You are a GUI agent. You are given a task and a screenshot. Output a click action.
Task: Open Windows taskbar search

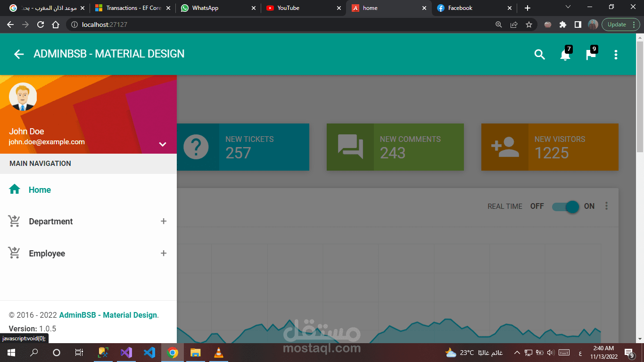(34, 353)
